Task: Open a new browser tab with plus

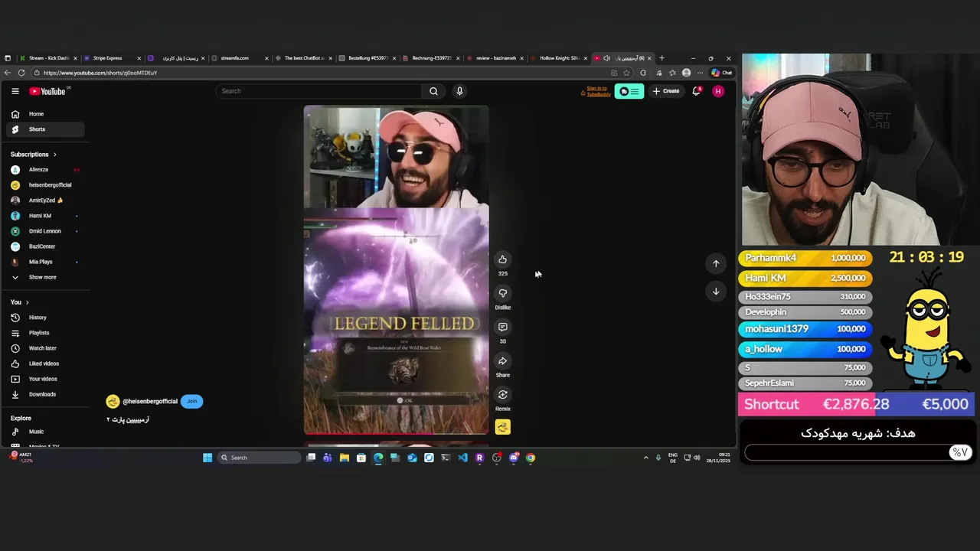Action: 662,58
